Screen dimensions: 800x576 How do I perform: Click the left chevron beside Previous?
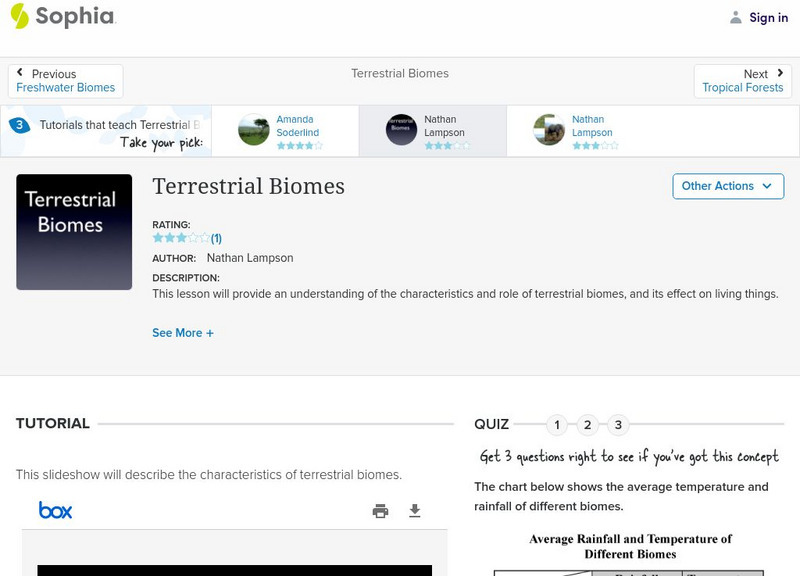pyautogui.click(x=19, y=72)
